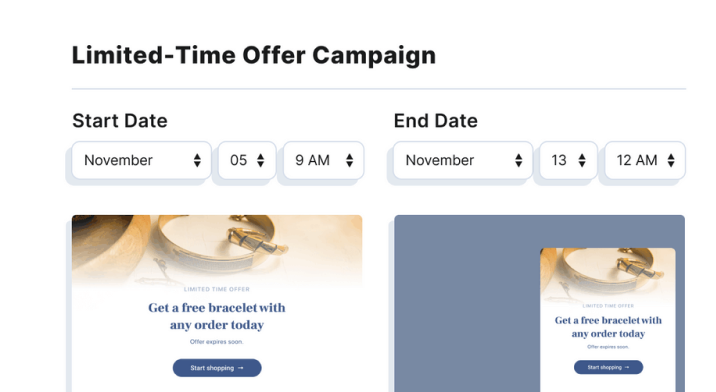
Task: Select the mobile preview bracelet image
Action: click(608, 275)
